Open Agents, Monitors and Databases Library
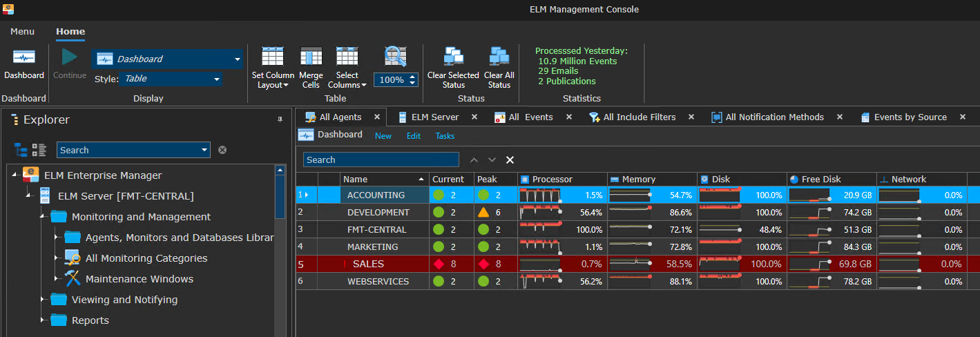Viewport: 980px width, 337px height. click(180, 238)
